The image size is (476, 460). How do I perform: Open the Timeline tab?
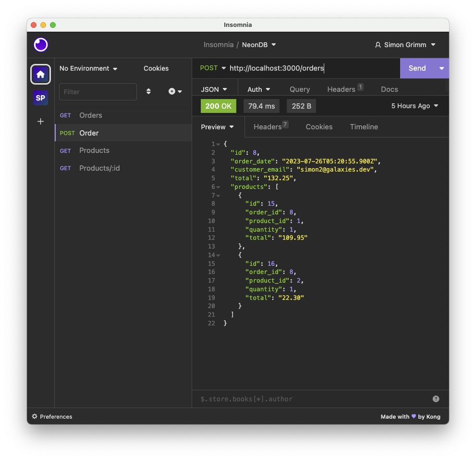click(364, 127)
